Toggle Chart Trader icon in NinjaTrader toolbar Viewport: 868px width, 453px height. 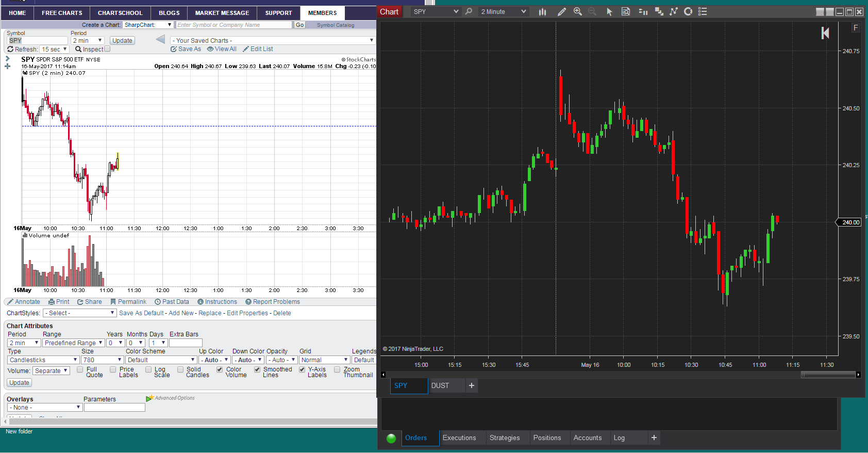[x=643, y=11]
